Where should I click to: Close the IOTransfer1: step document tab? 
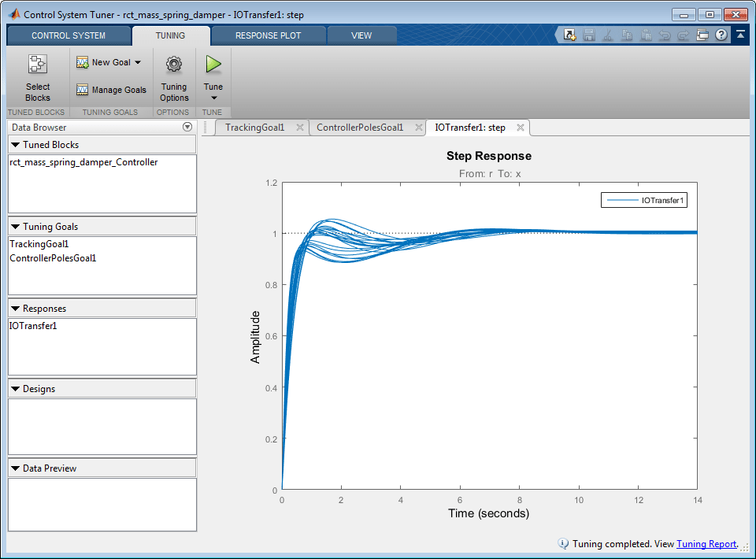click(521, 128)
